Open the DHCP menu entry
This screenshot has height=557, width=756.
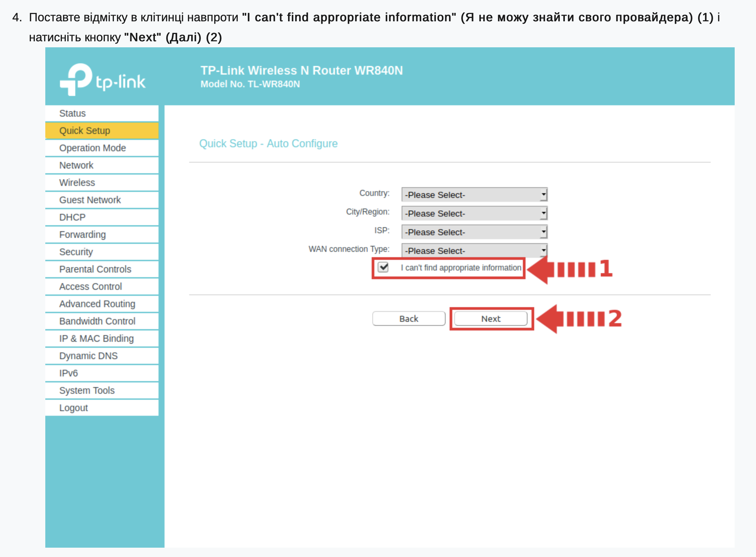coord(72,218)
